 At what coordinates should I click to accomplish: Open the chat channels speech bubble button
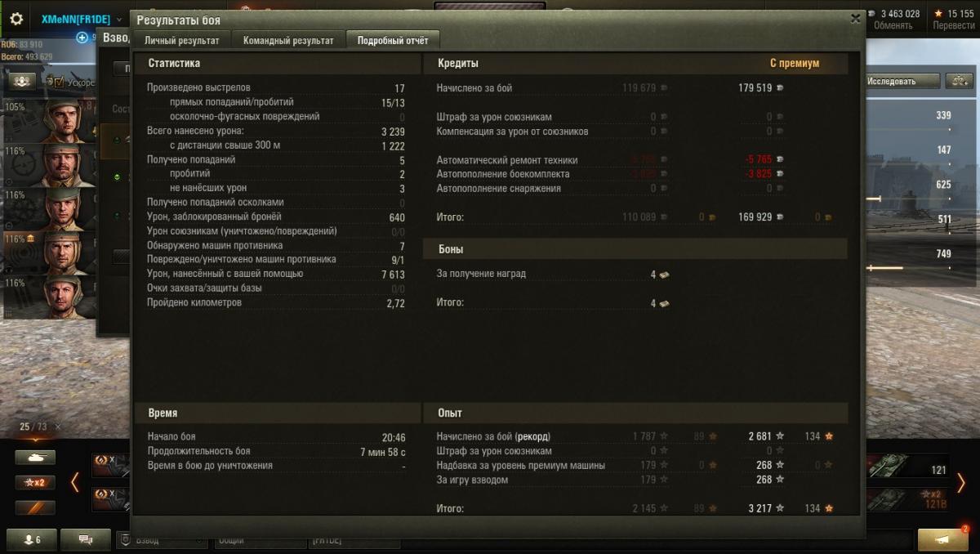coord(87,540)
